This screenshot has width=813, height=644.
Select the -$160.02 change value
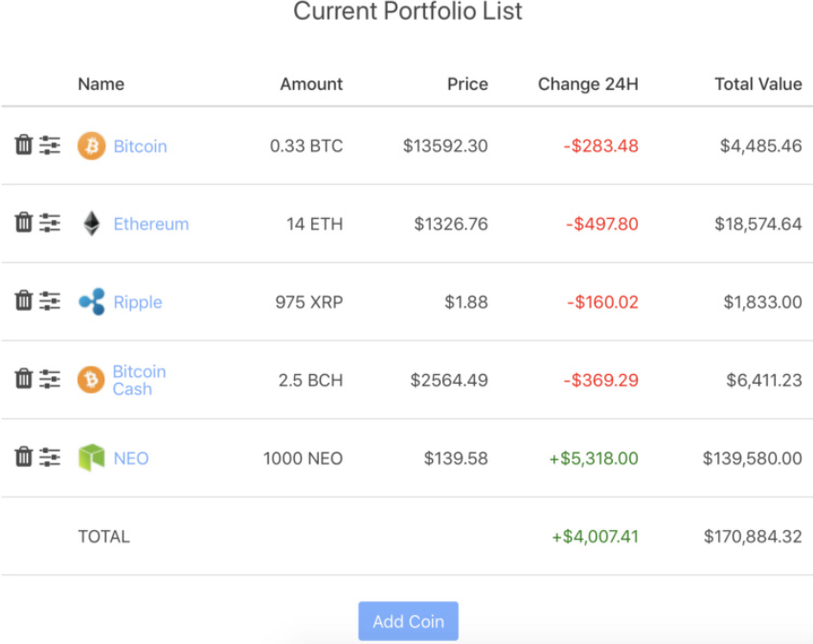point(602,302)
